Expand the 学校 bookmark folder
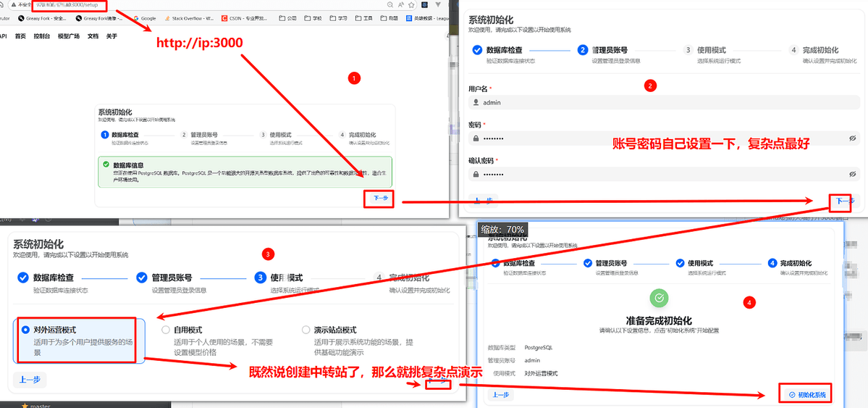Viewport: 868px width, 408px height. pyautogui.click(x=313, y=17)
